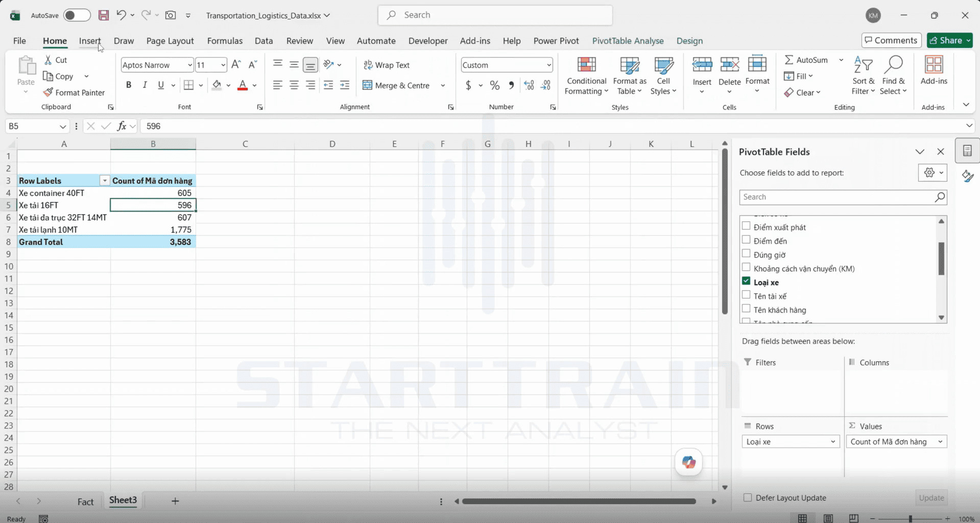Open Count of Mã đơn hàng Values dropdown
980x523 pixels.
point(940,442)
